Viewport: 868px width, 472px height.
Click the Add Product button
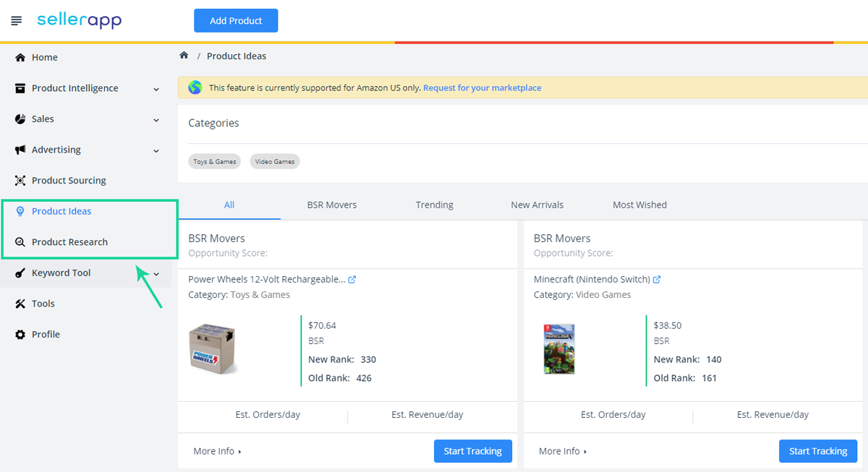[x=236, y=21]
